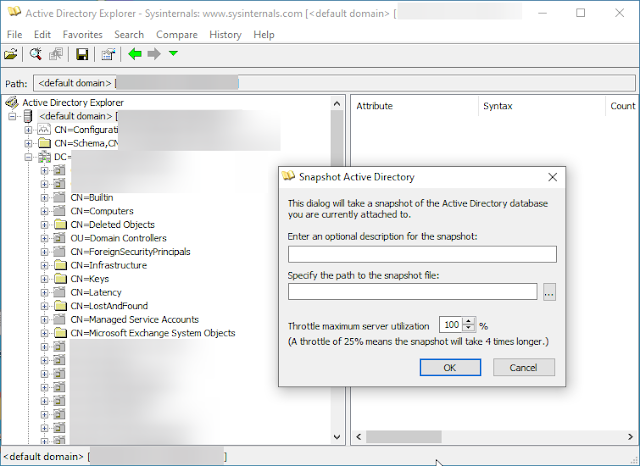Expand the CN=Keys node

point(44,279)
